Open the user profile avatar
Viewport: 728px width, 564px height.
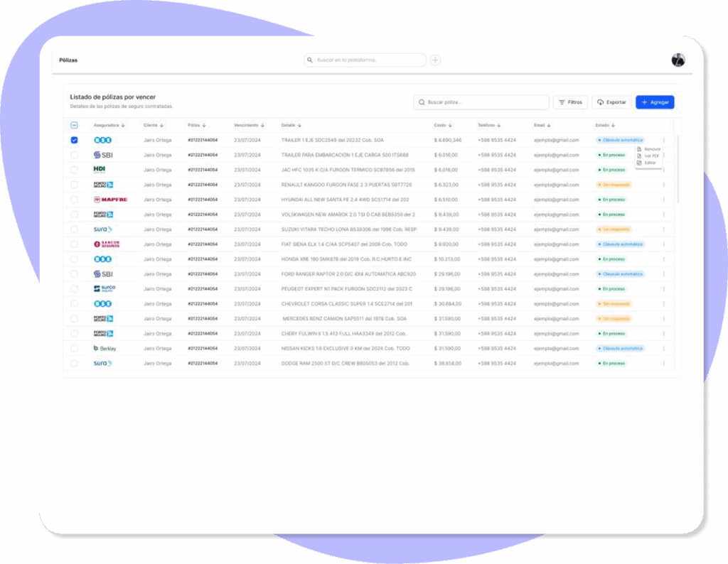(678, 60)
